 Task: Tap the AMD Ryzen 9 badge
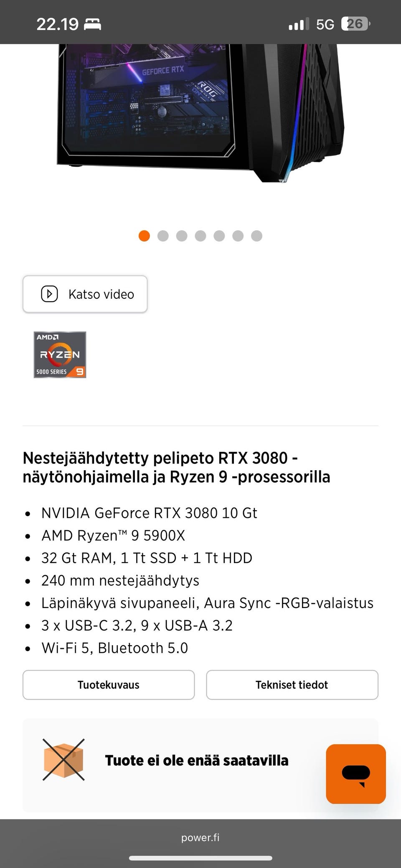(x=60, y=355)
